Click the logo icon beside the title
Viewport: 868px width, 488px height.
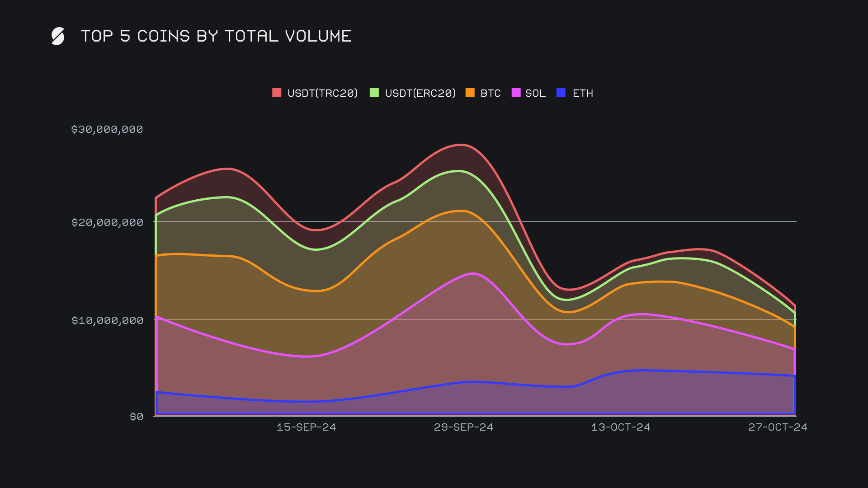point(58,36)
